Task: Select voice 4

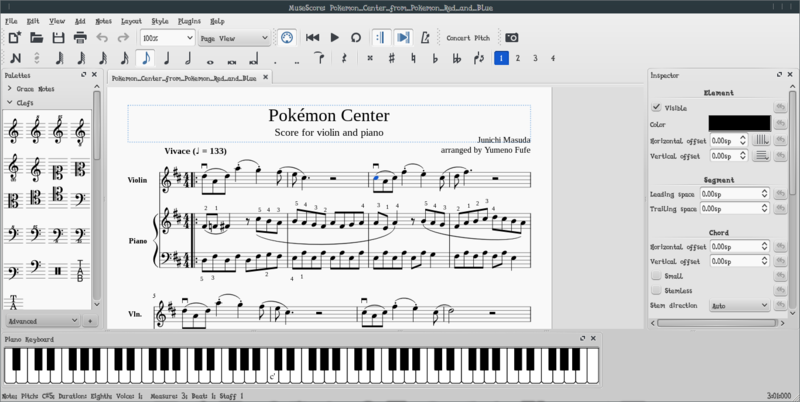Action: (x=553, y=58)
